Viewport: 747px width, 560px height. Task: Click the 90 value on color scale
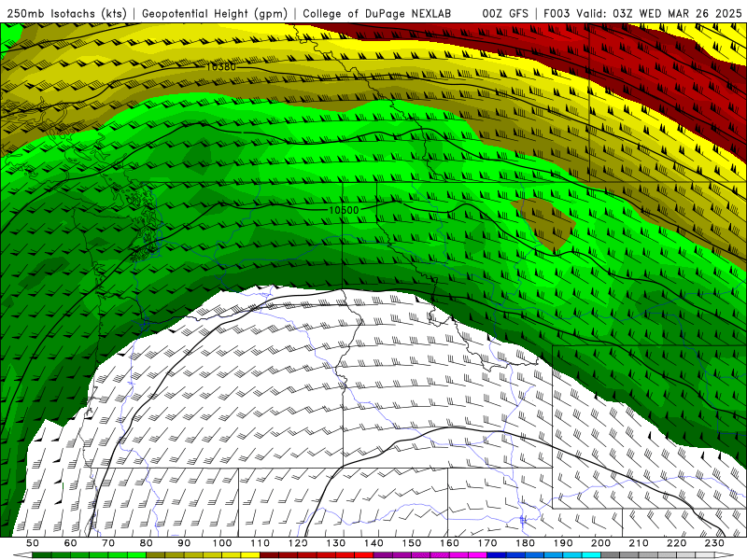184,543
